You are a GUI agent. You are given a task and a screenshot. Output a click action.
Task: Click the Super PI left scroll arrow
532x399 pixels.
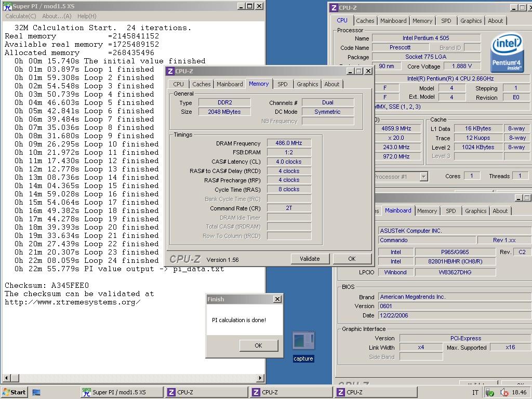[x=6, y=378]
